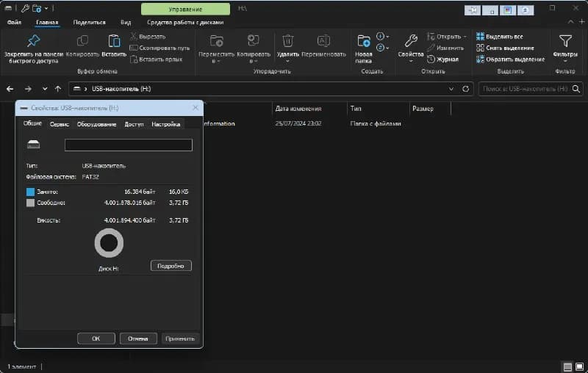Open the Фильтры funnel icon
588x373 pixels.
click(x=565, y=41)
